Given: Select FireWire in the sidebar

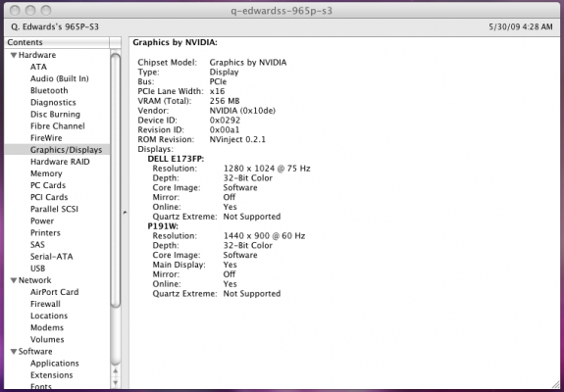Looking at the screenshot, I should click(x=46, y=138).
